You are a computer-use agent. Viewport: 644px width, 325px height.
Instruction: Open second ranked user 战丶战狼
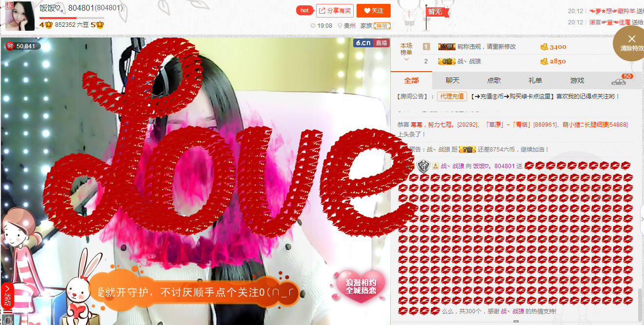(469, 61)
